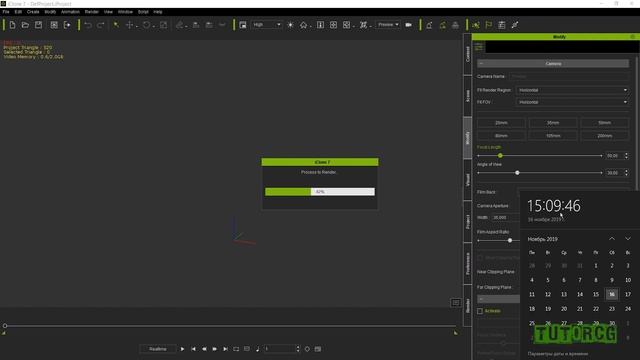640x360 pixels.
Task: Click the green flag icon in toolbar
Action: tap(489, 25)
